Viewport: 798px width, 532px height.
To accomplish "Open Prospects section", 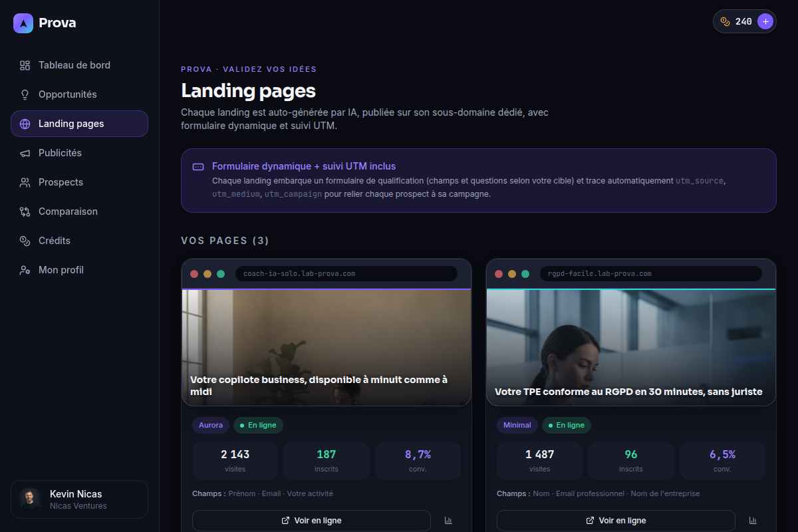I will [79, 182].
